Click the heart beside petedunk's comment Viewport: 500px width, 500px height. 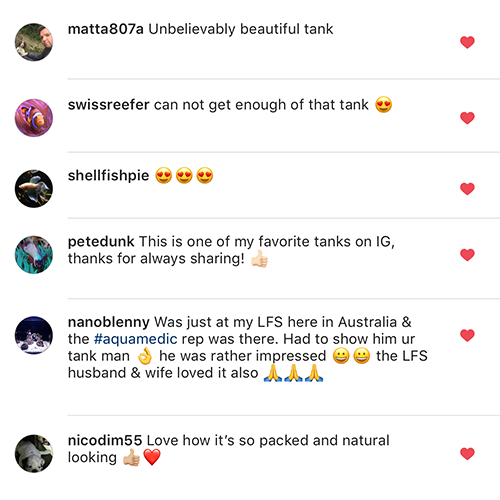pos(467,255)
